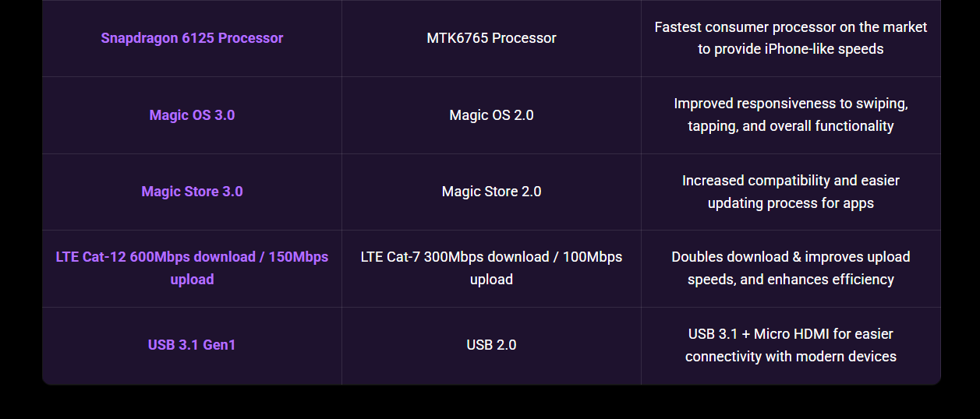Click the text speeds, and enhances efficiency

point(791,280)
